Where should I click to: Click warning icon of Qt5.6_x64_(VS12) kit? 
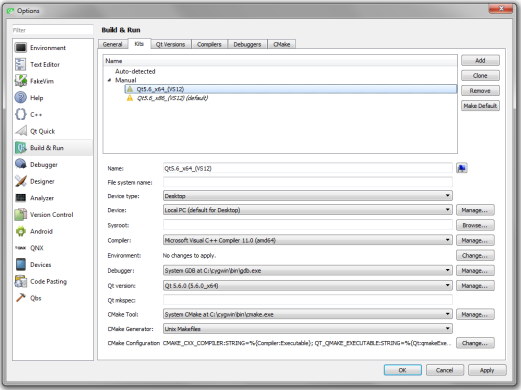point(130,89)
